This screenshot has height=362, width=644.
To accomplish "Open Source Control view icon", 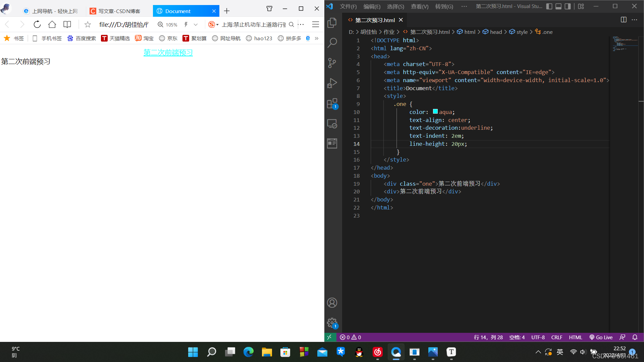I will pyautogui.click(x=332, y=63).
